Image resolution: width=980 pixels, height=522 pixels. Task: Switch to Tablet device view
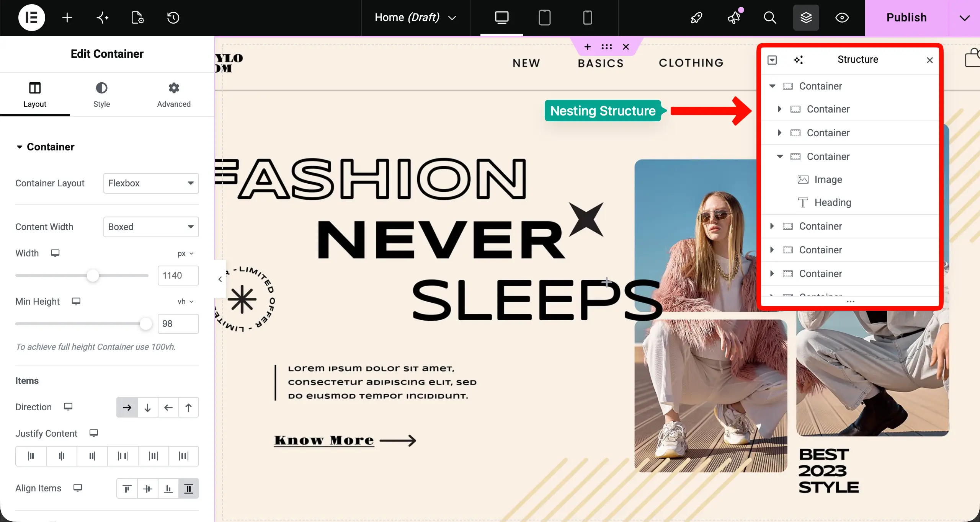544,18
